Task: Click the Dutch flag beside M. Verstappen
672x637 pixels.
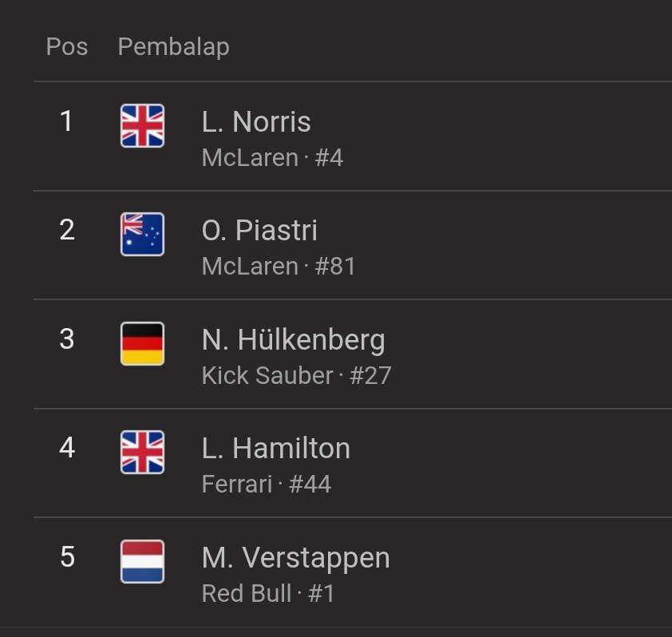Action: pyautogui.click(x=142, y=561)
